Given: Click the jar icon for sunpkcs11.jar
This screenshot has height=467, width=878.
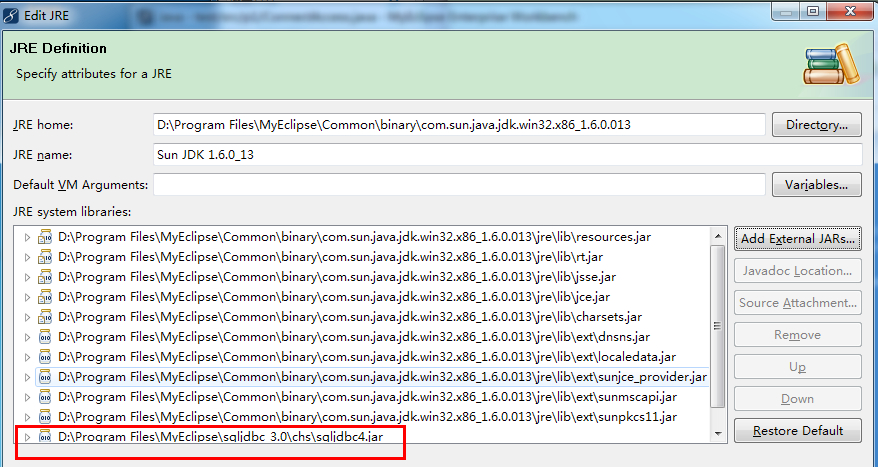Looking at the screenshot, I should [x=45, y=417].
